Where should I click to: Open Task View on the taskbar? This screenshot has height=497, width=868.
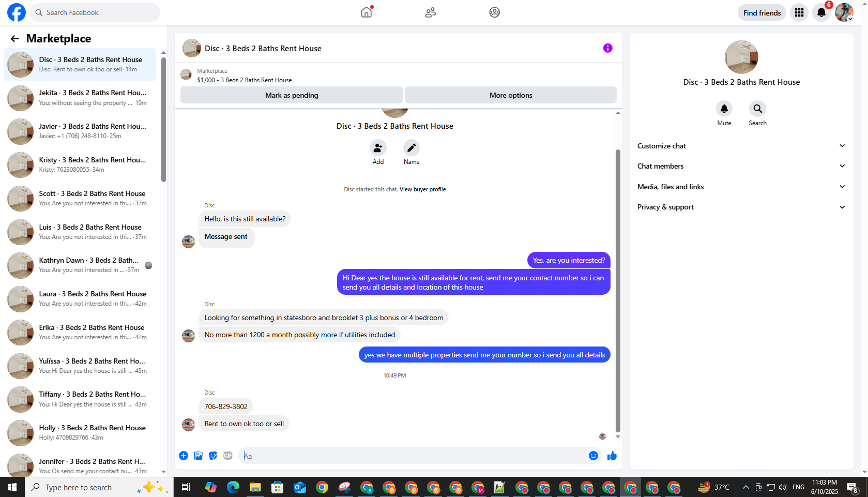[x=186, y=487]
